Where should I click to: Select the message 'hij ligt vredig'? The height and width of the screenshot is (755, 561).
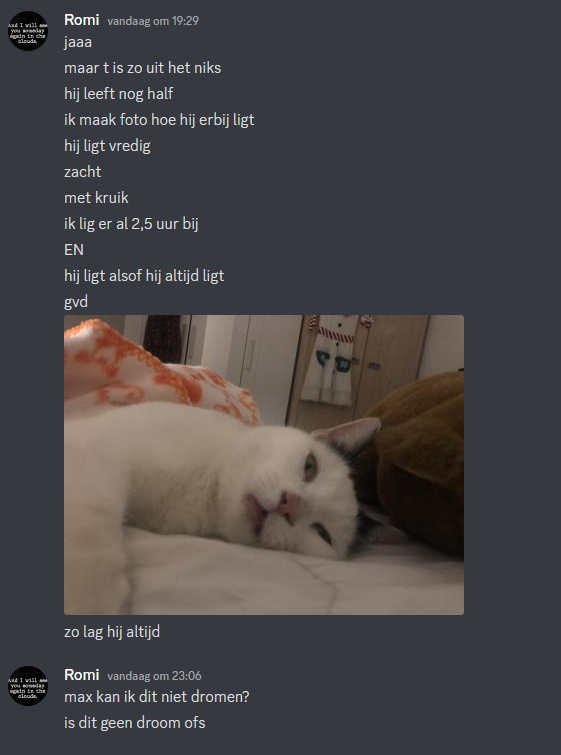[x=107, y=146]
